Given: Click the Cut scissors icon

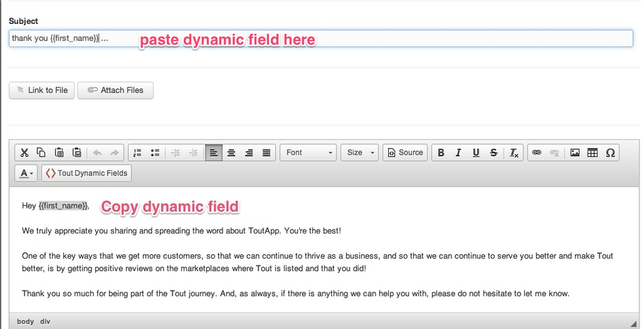Looking at the screenshot, I should (x=24, y=153).
